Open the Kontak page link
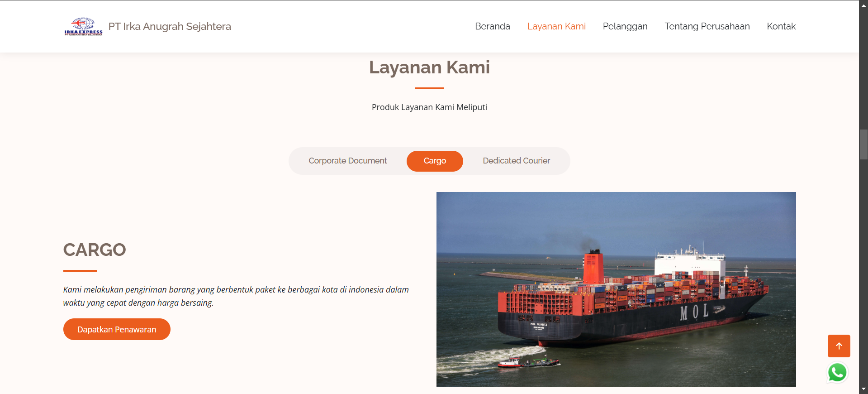This screenshot has width=868, height=394. (781, 26)
